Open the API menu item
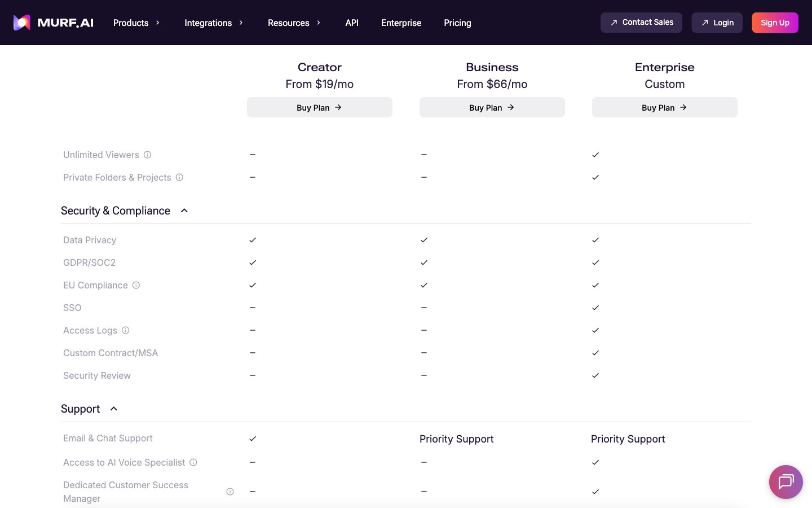 [x=352, y=23]
